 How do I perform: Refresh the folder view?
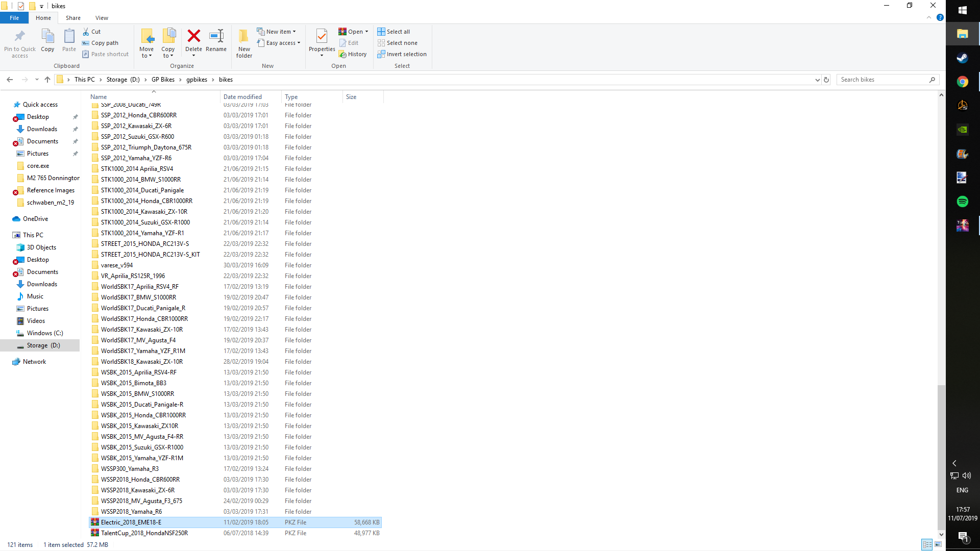pyautogui.click(x=826, y=80)
